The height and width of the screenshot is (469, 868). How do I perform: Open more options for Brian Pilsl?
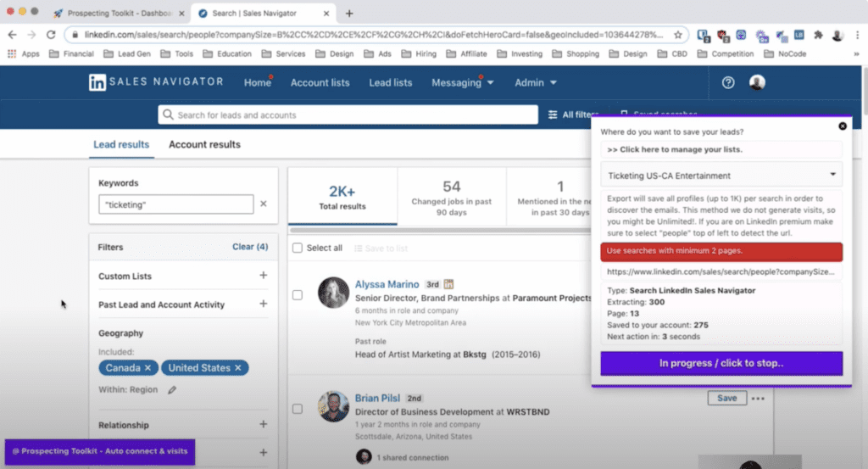tap(759, 398)
